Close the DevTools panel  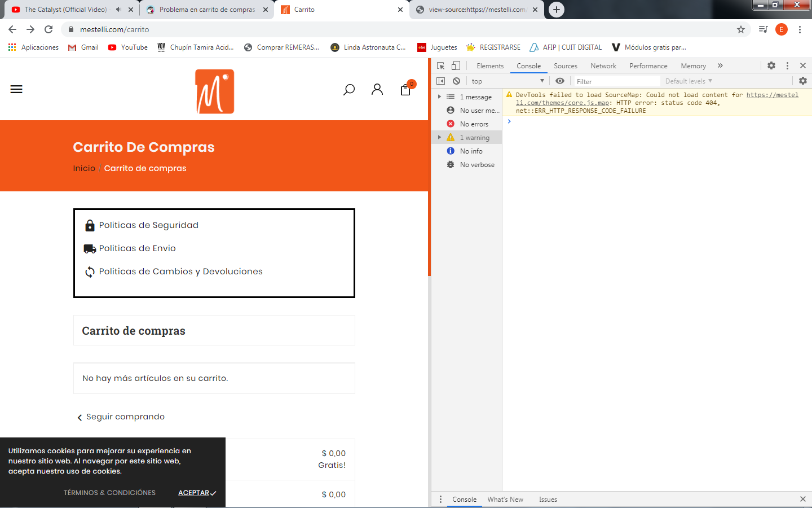803,65
